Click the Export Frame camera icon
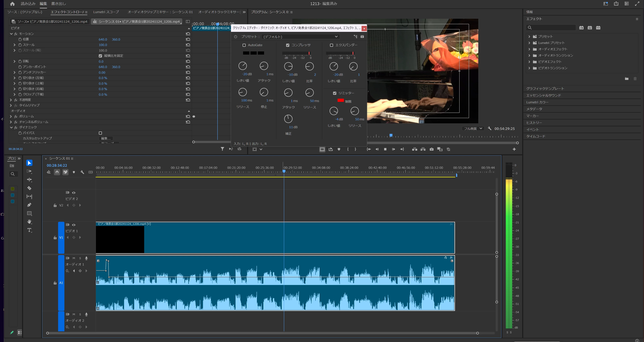The width and height of the screenshot is (644, 342). [x=432, y=149]
